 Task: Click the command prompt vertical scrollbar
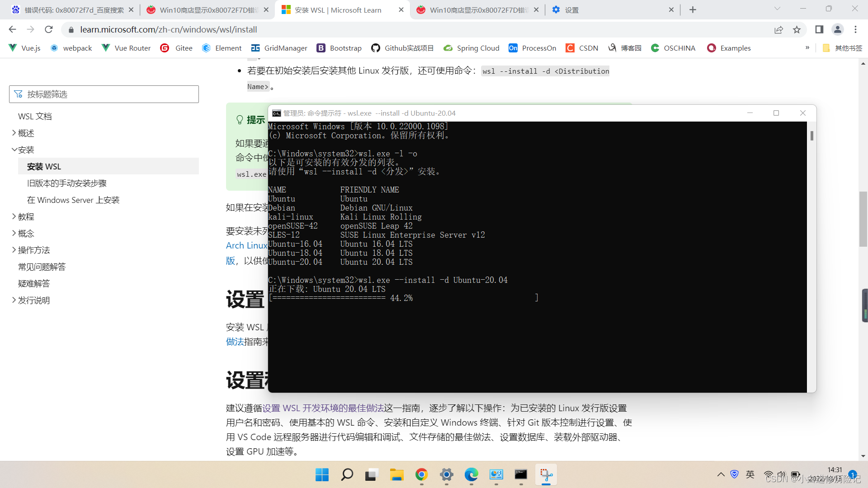point(811,136)
